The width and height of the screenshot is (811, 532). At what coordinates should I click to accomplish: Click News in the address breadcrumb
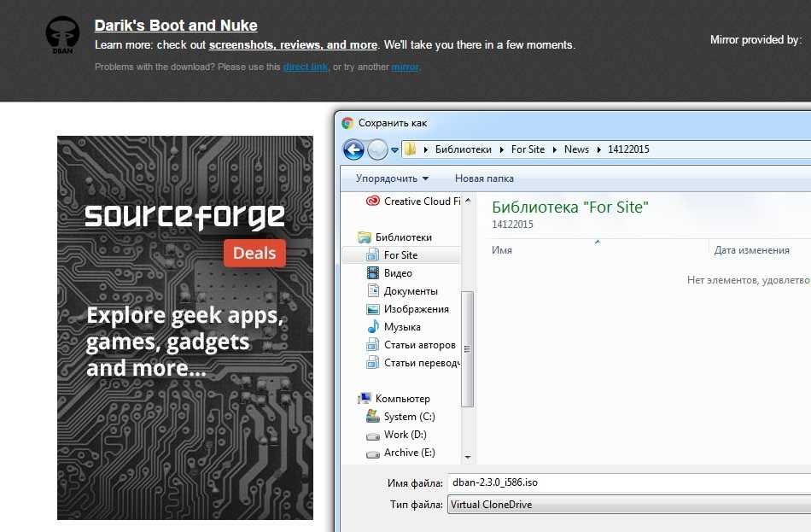click(576, 149)
